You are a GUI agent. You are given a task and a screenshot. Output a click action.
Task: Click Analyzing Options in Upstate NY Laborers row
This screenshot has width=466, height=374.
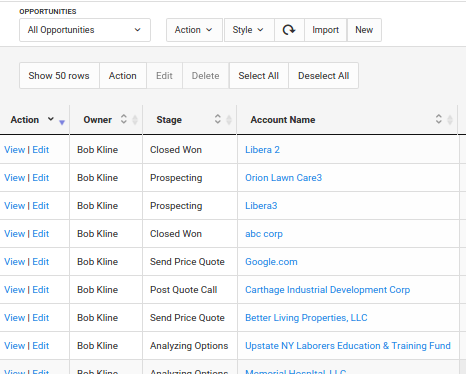(189, 346)
